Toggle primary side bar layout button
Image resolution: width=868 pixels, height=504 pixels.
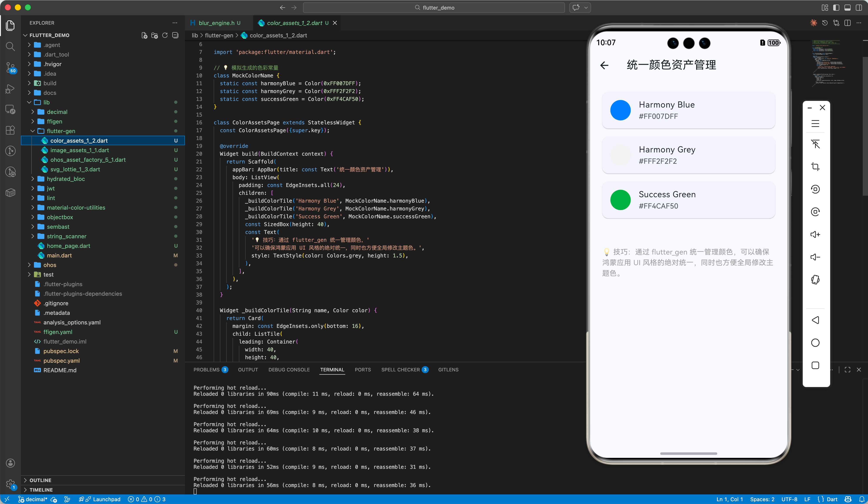836,8
